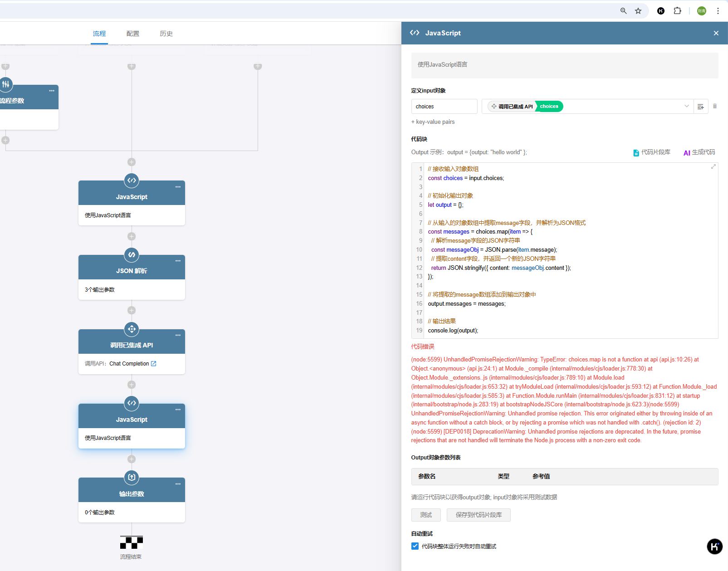The image size is (728, 571).
Task: Bookmark this page with the star icon
Action: tap(638, 11)
